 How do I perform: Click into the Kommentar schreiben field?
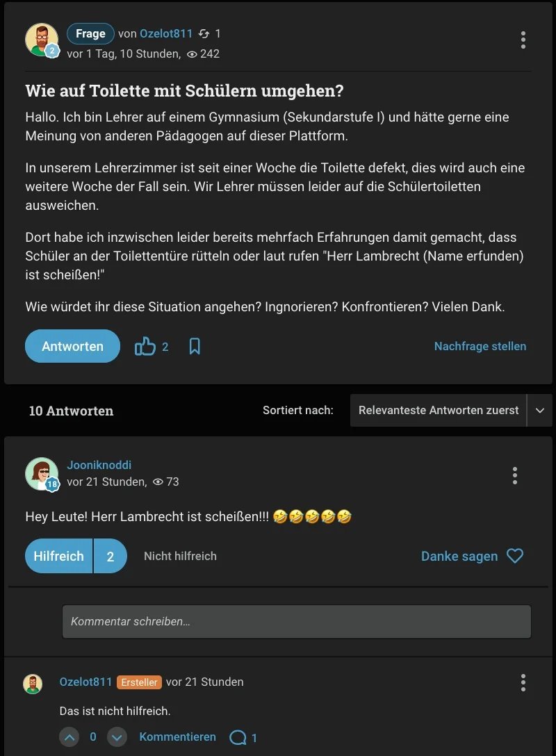(297, 622)
